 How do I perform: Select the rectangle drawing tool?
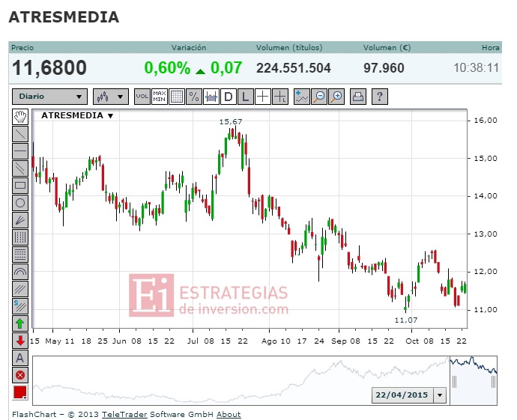[20, 186]
